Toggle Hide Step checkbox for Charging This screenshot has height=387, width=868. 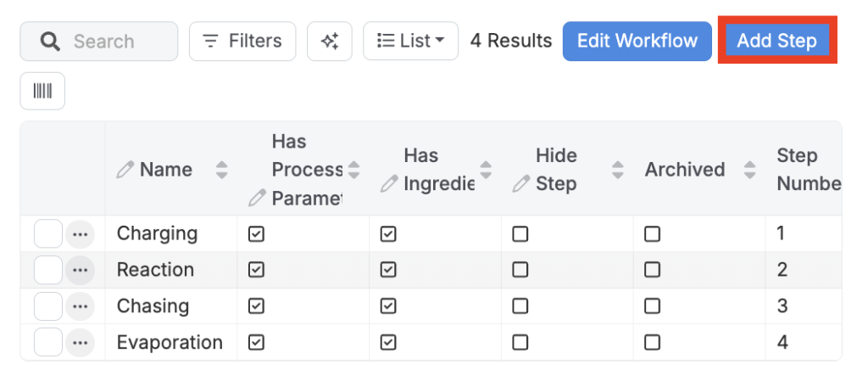[520, 234]
